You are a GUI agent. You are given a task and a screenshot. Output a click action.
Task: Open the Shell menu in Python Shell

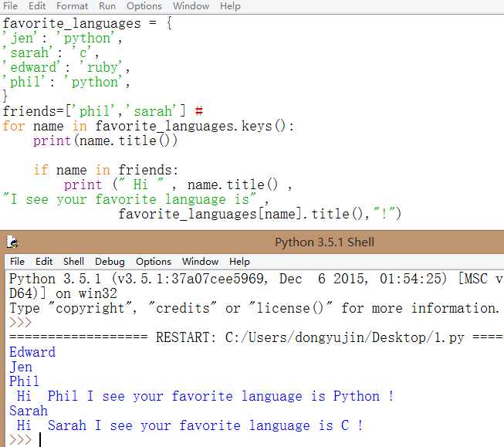coord(73,262)
